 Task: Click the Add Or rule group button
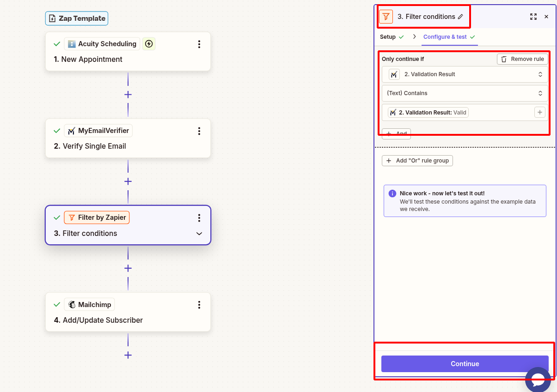coord(417,161)
